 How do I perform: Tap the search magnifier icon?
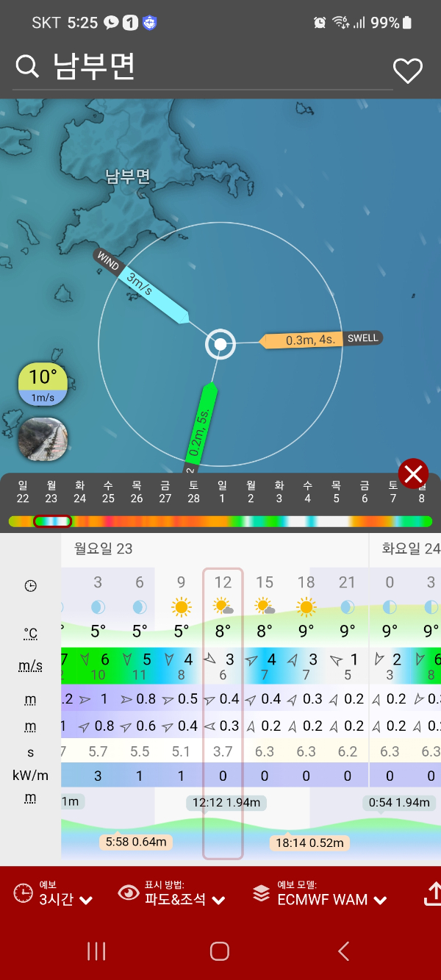pyautogui.click(x=27, y=68)
